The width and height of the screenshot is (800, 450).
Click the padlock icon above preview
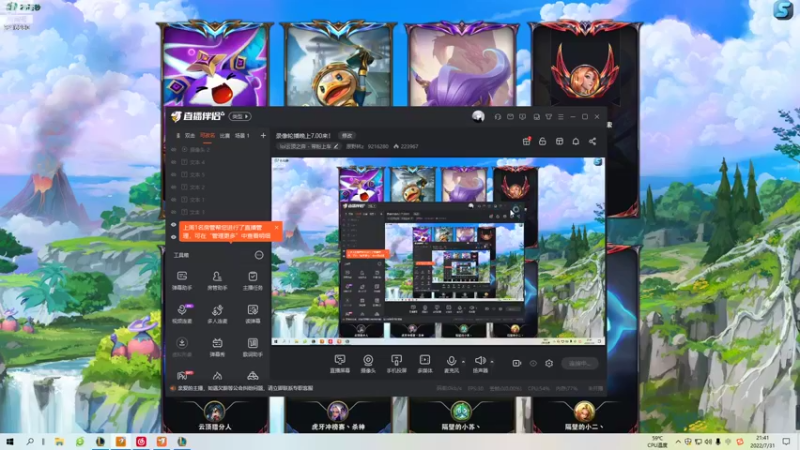542,141
